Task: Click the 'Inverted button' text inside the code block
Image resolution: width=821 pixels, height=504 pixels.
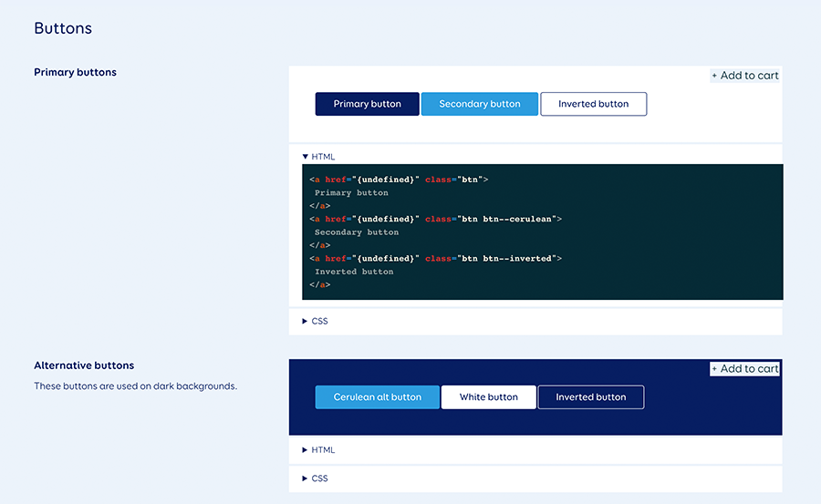Action: pos(354,272)
